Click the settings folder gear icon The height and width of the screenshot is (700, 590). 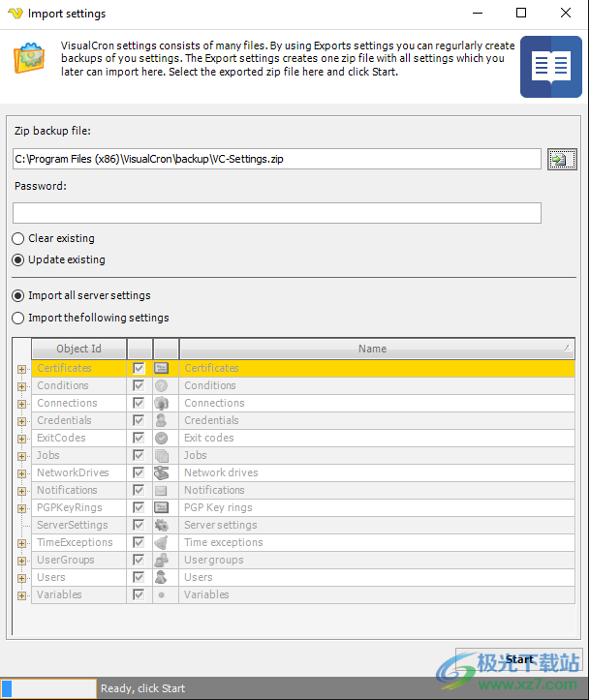coord(29,58)
